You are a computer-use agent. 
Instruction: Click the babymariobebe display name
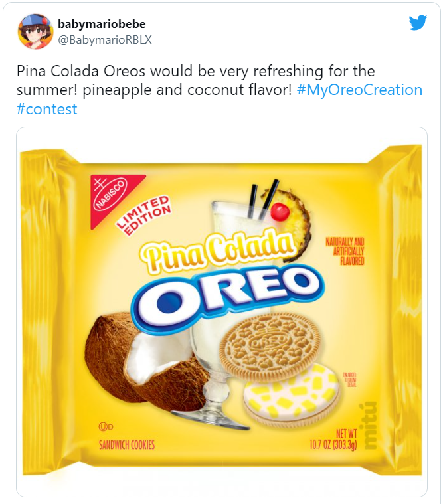pos(102,24)
